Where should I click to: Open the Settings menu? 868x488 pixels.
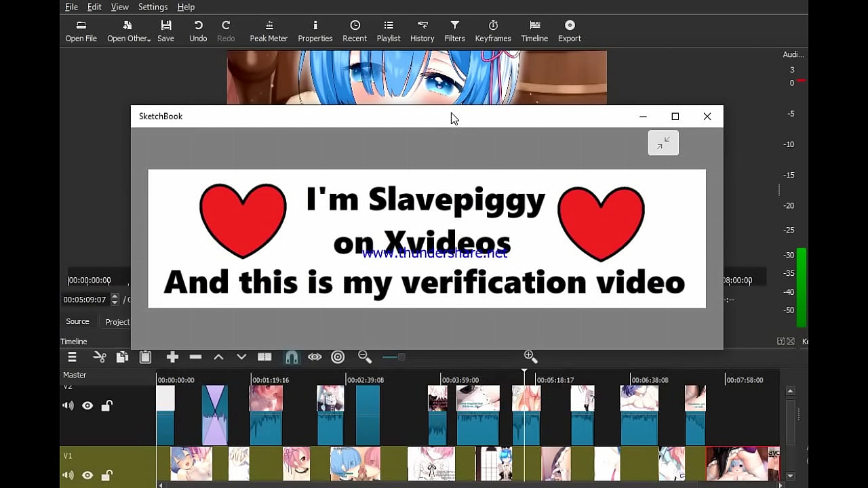click(153, 7)
